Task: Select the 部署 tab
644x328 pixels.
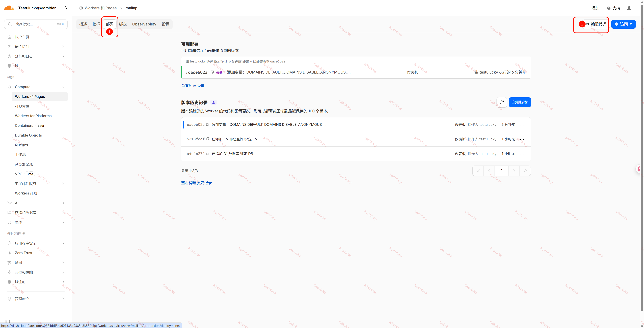Action: [110, 24]
